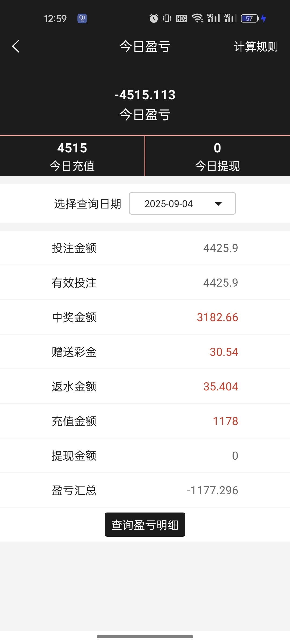This screenshot has width=290, height=644.
Task: Tap the Wi-Fi signal icon
Action: pyautogui.click(x=197, y=18)
